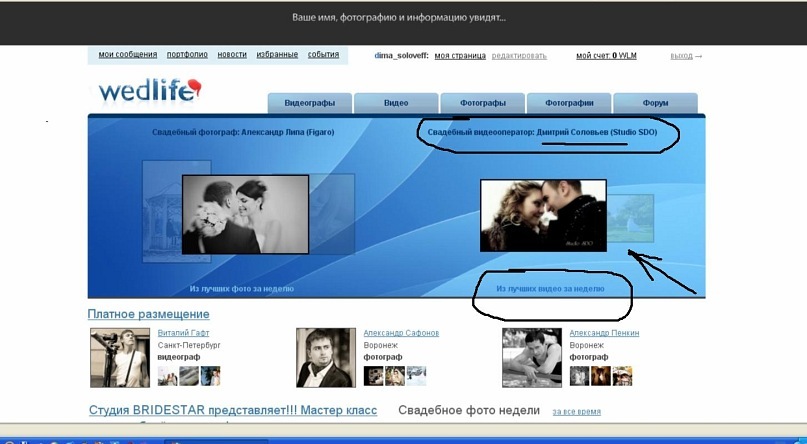
Task: Open 'Платное размещение' heading link
Action: tap(148, 314)
